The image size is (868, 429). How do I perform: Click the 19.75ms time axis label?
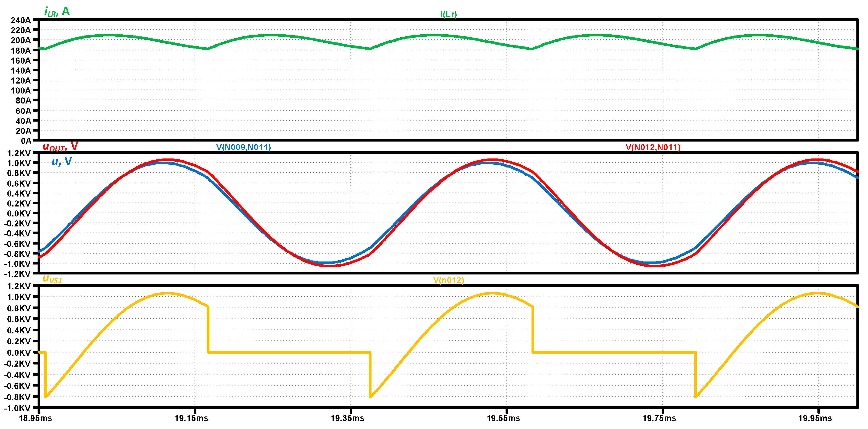pyautogui.click(x=659, y=418)
